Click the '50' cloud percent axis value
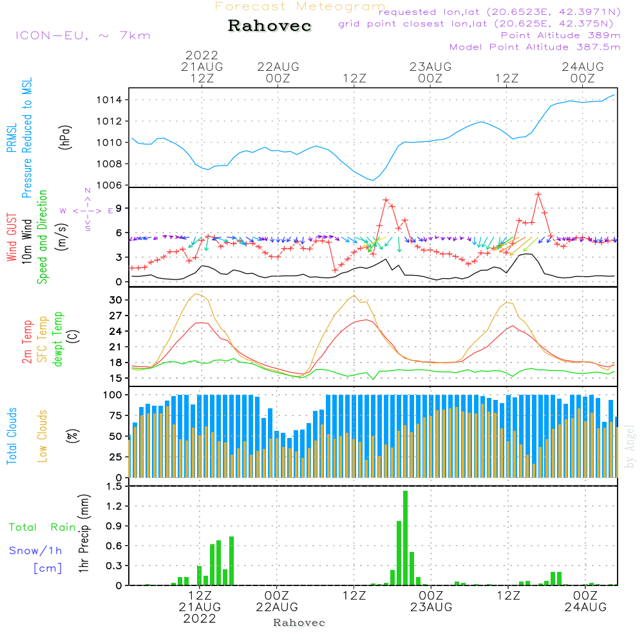The image size is (644, 644). [x=116, y=436]
